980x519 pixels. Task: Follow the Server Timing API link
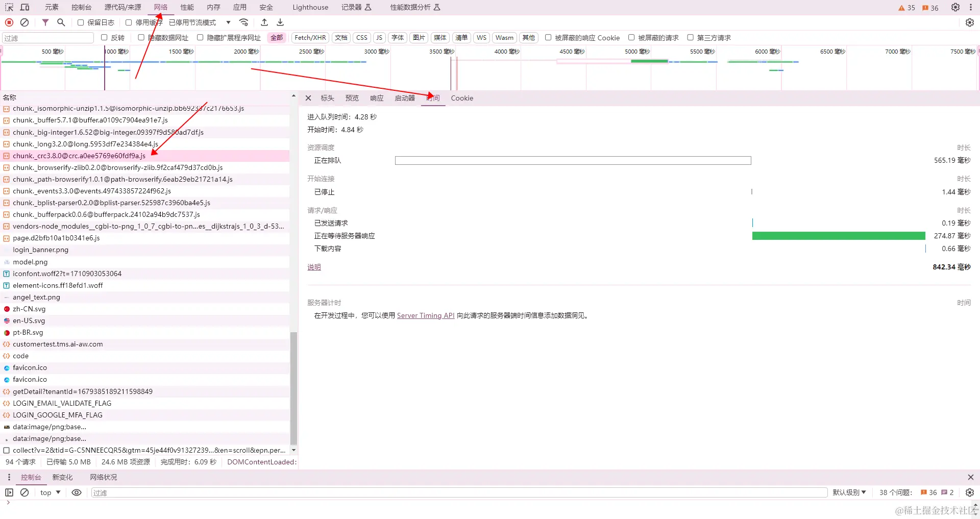[426, 315]
